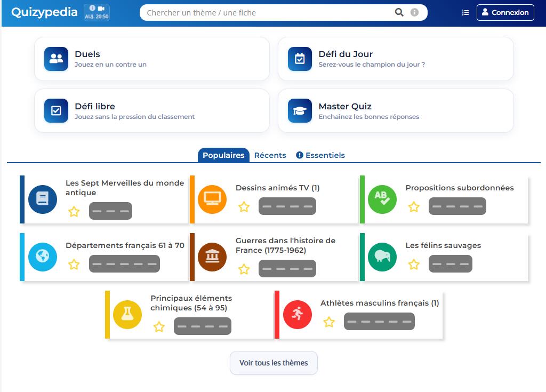Screen dimensions: 546x392
Task: Favorite Les Sept Merveilles du monde antique star
Action: point(74,212)
